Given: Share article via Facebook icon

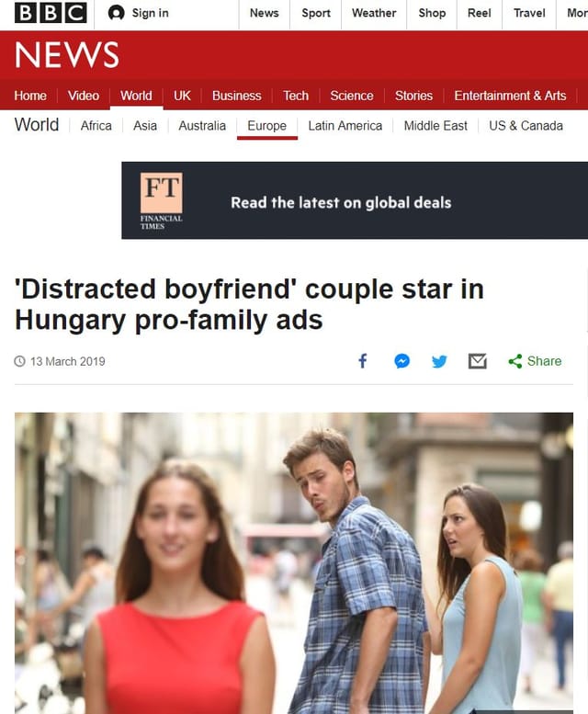Looking at the screenshot, I should click(363, 361).
